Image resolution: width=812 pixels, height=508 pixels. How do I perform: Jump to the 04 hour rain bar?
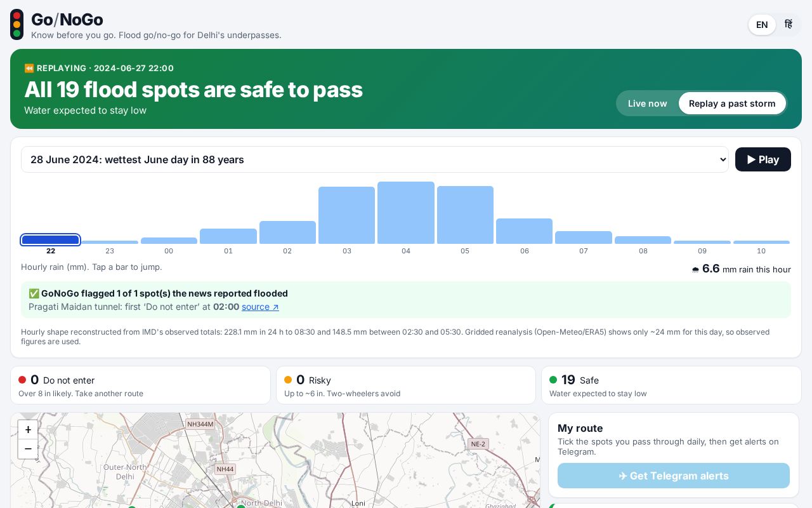pyautogui.click(x=406, y=213)
